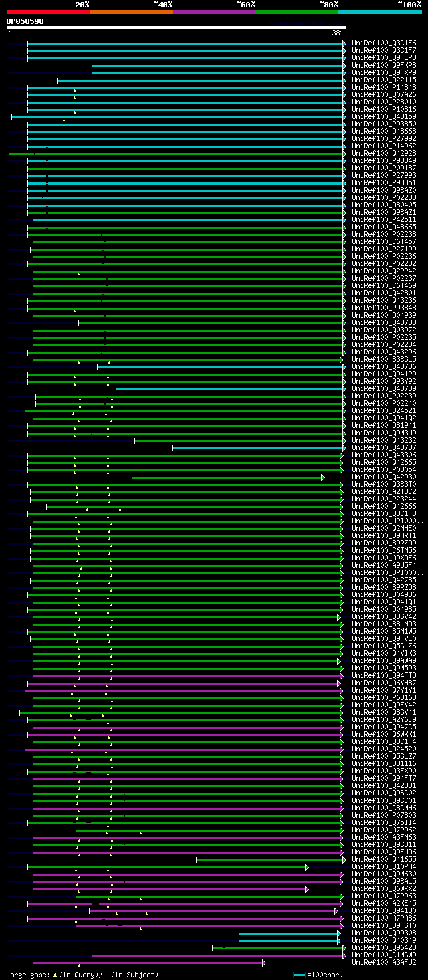Open the hit UniRef100_Q9FEP8
Screen dimensions: 428x980
click(384, 58)
